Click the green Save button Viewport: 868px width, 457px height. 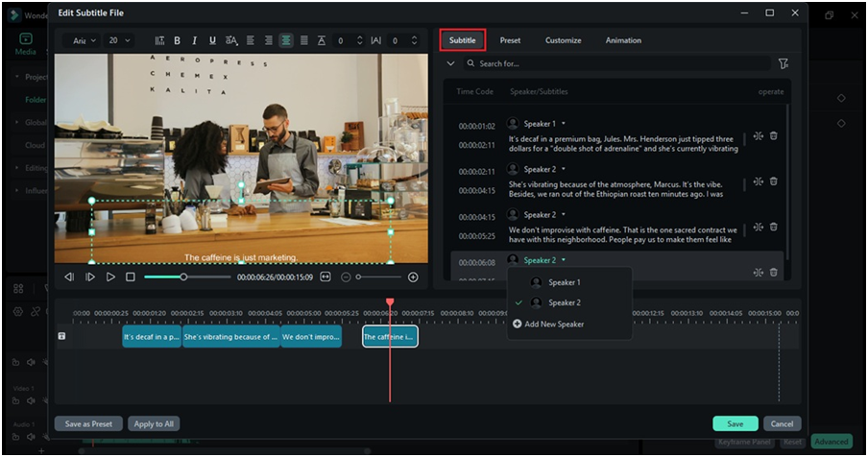(735, 423)
